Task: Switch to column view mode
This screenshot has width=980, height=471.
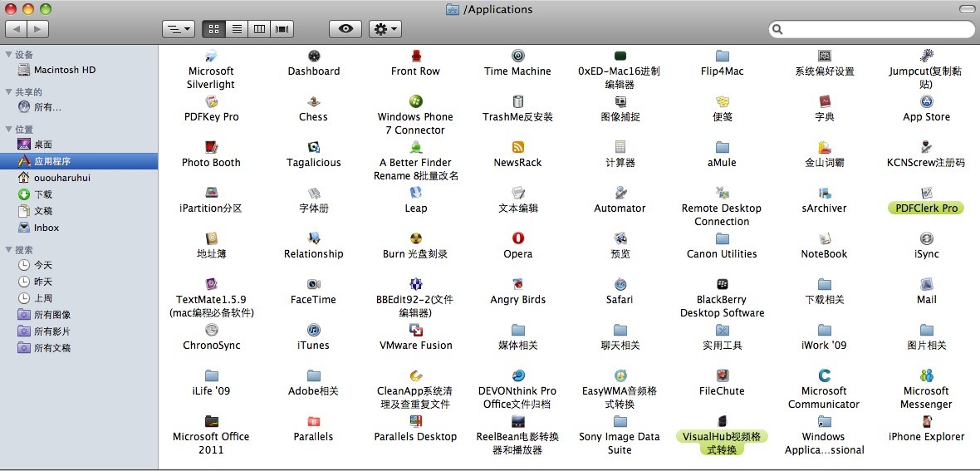Action: point(260,29)
